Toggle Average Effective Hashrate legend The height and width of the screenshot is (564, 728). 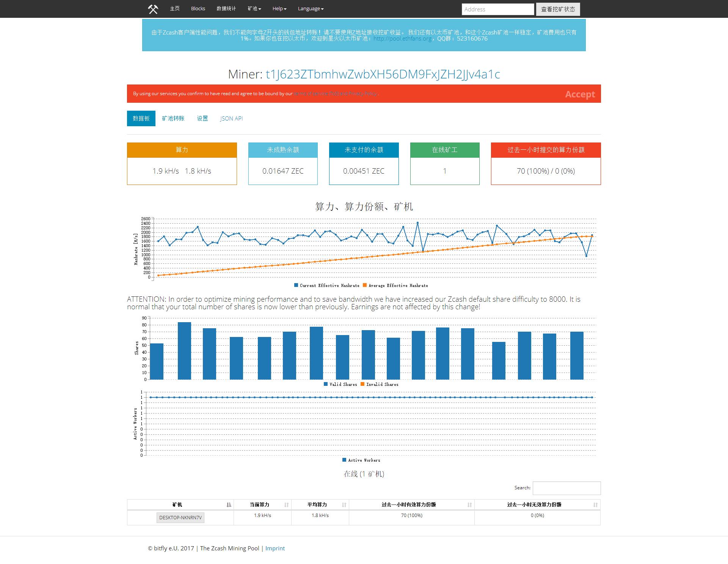398,285
